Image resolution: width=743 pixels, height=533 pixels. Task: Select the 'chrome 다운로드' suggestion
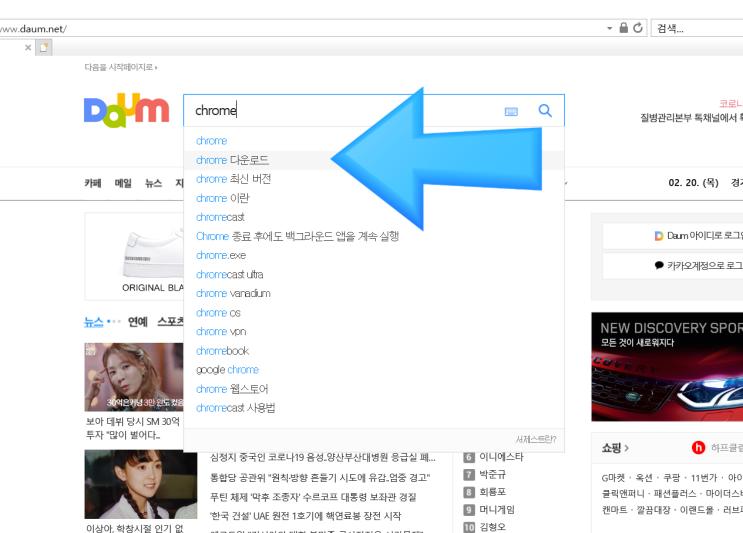click(x=374, y=160)
